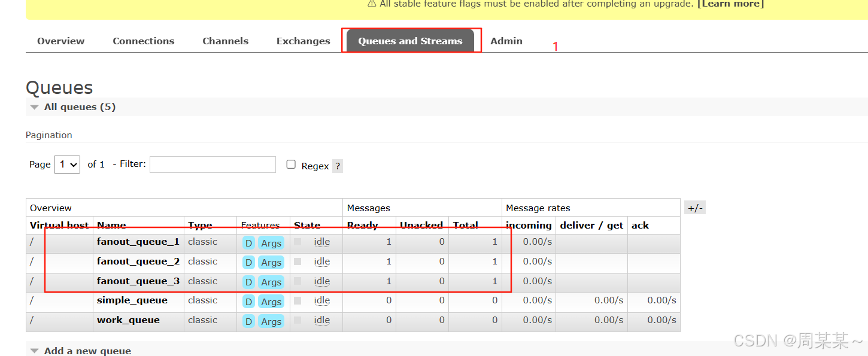Click the Args badge for work_queue
The image size is (868, 356).
271,321
